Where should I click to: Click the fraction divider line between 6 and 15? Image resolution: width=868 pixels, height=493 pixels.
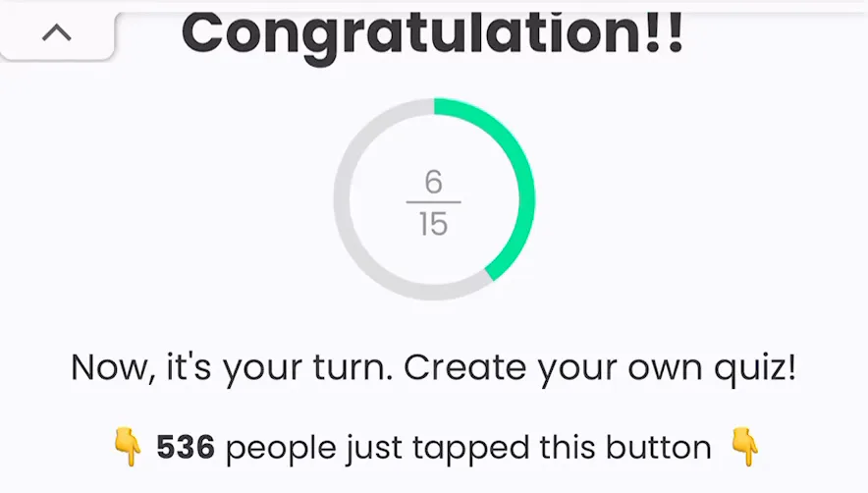433,202
